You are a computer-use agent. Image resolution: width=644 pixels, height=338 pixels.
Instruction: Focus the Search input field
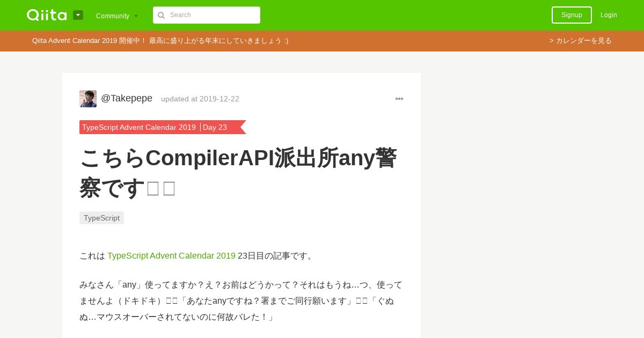pyautogui.click(x=207, y=15)
